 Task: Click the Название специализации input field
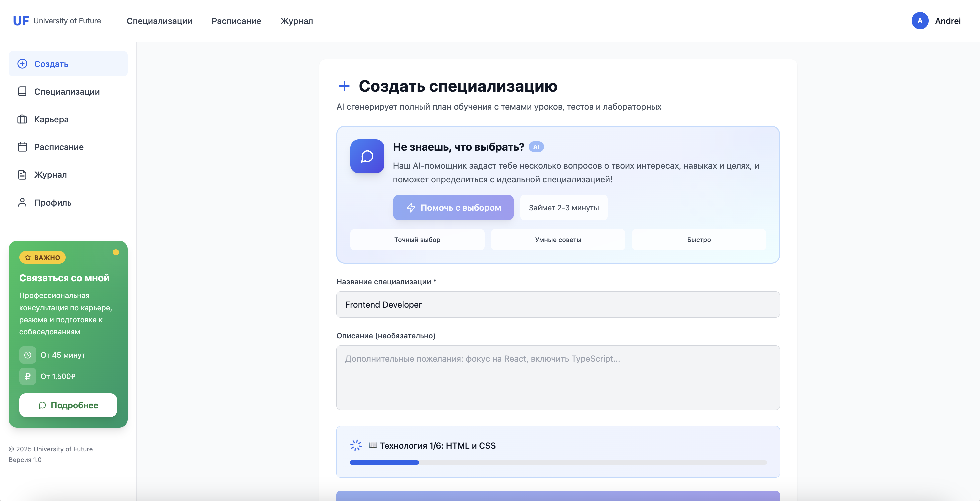558,305
